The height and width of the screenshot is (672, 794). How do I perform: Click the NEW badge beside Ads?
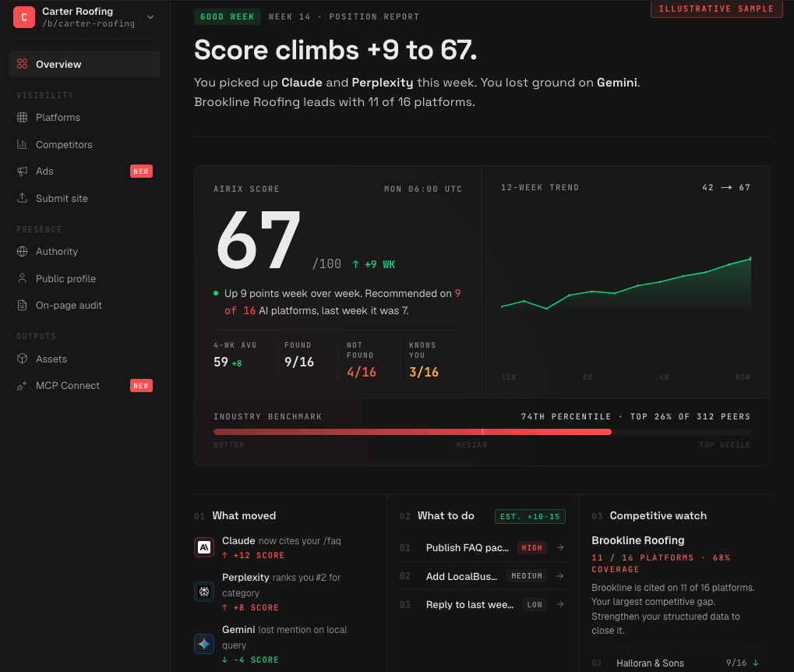tap(141, 172)
